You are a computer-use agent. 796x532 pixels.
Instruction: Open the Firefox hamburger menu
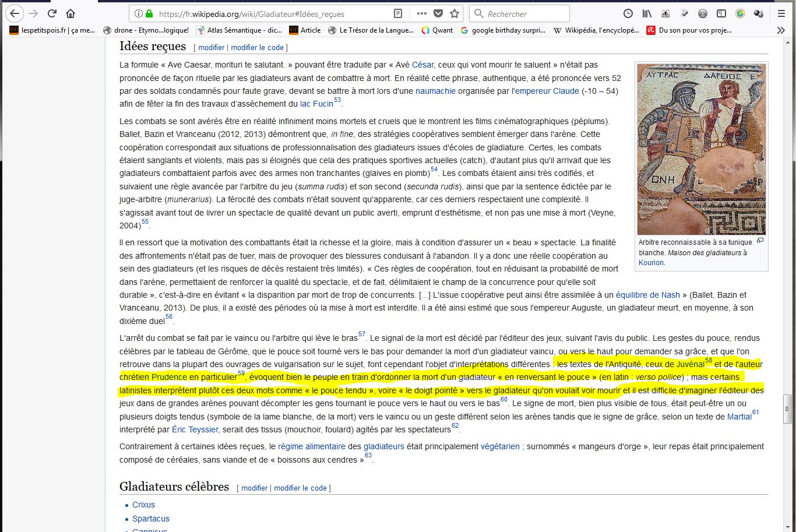point(781,13)
